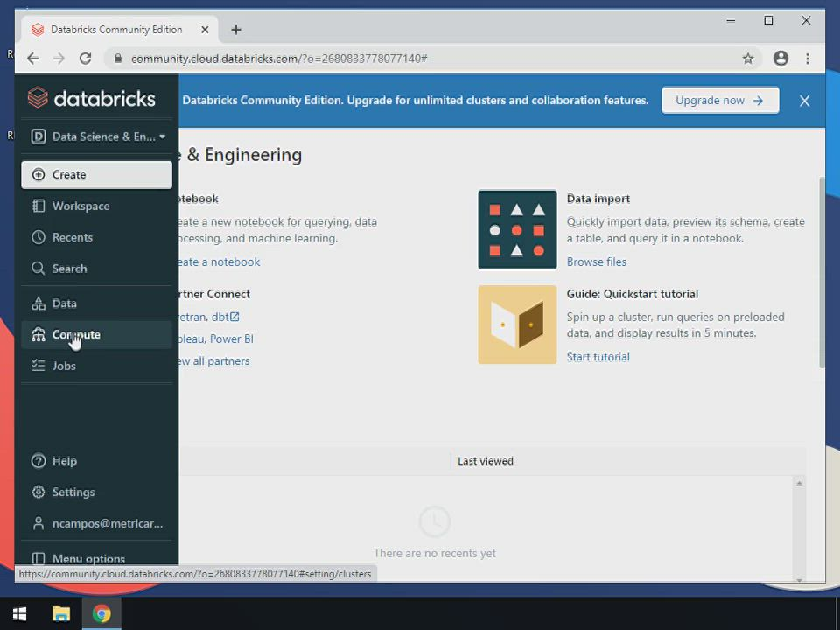The image size is (840, 630).
Task: Open the Chrome three-dot menu
Action: click(808, 59)
